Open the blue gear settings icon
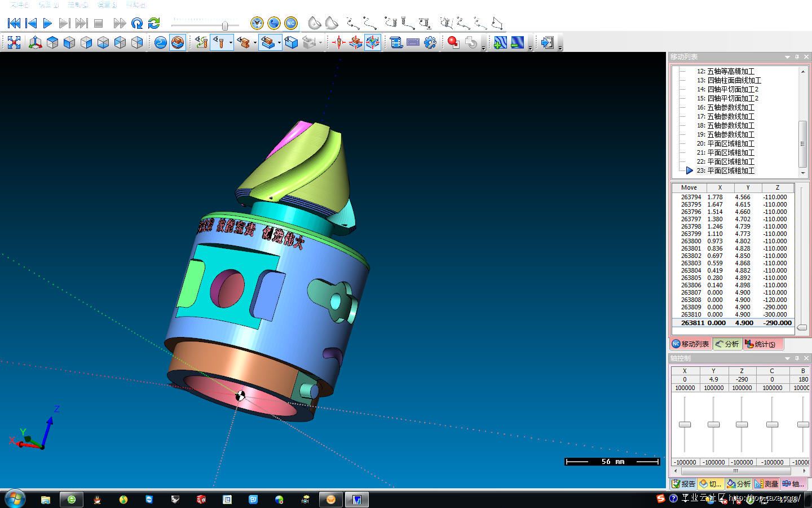 (x=430, y=42)
